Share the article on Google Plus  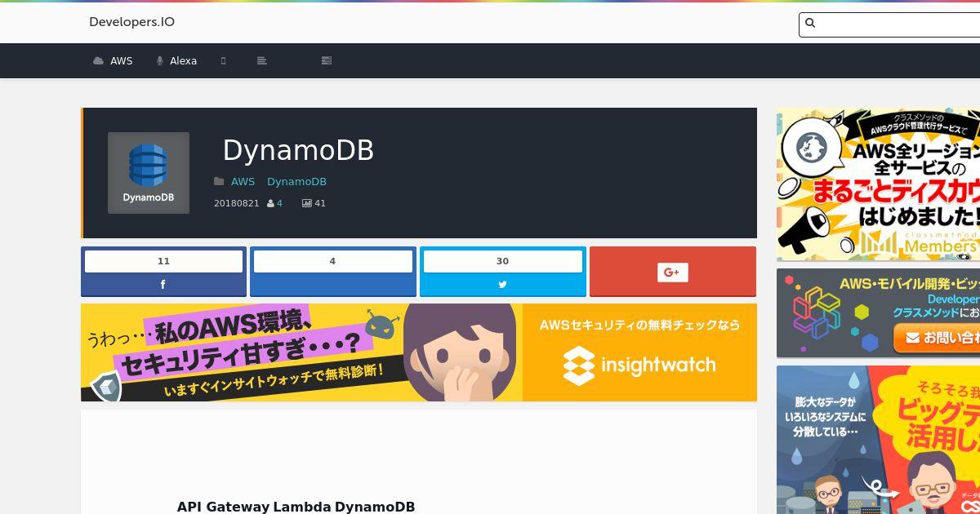(x=673, y=272)
